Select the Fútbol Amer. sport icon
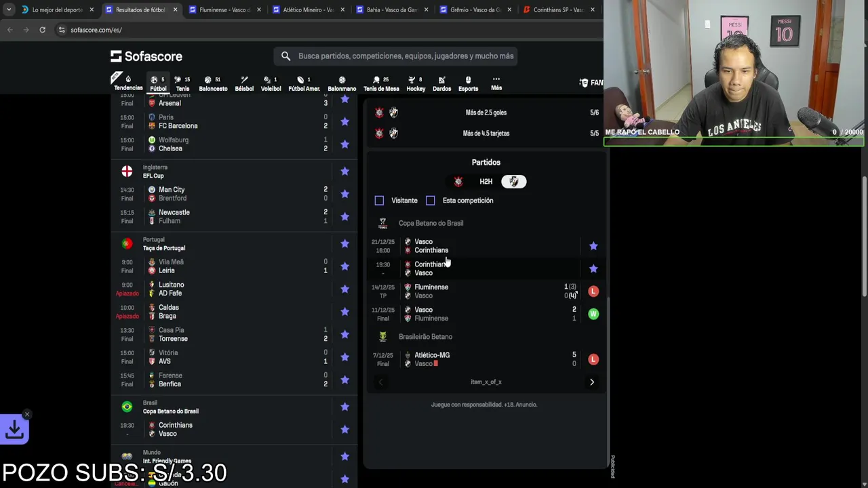The width and height of the screenshot is (868, 488). coord(304,83)
